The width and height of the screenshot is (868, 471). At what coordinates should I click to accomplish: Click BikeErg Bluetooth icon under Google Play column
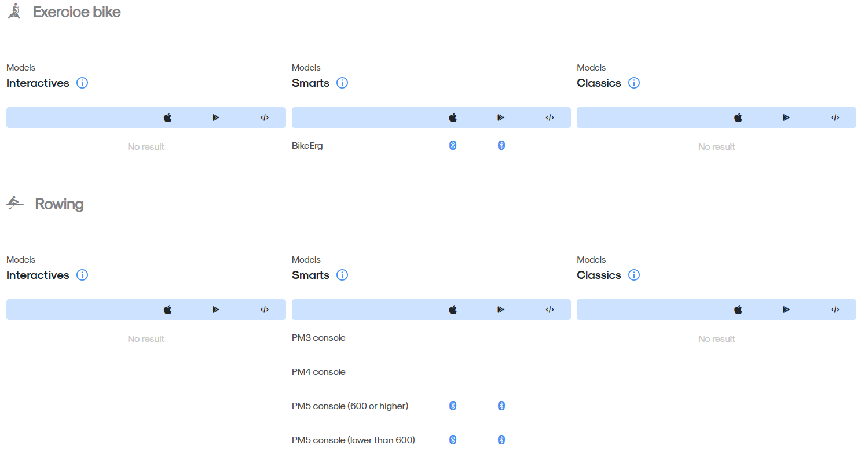pyautogui.click(x=501, y=145)
